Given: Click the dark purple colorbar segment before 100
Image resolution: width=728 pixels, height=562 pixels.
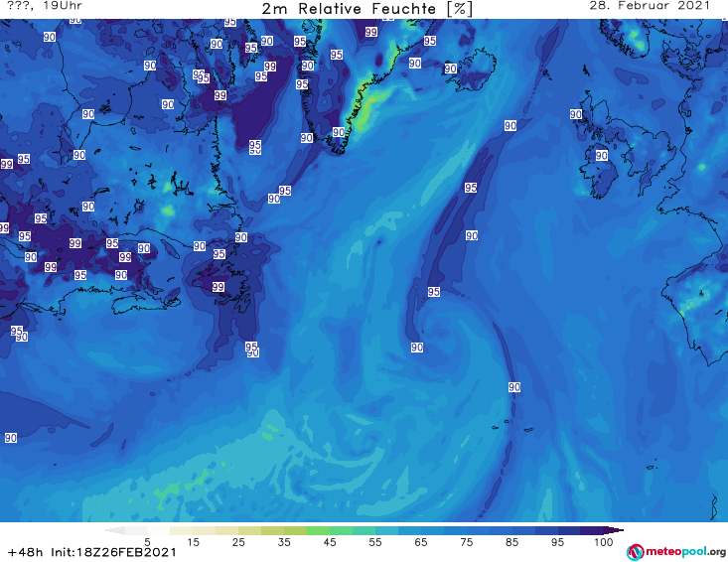Looking at the screenshot, I should [592, 530].
